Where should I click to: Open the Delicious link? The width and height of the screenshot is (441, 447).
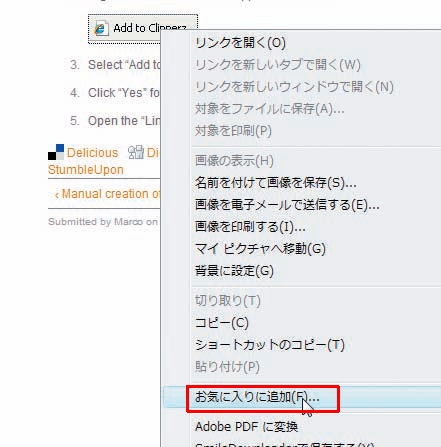[92, 153]
